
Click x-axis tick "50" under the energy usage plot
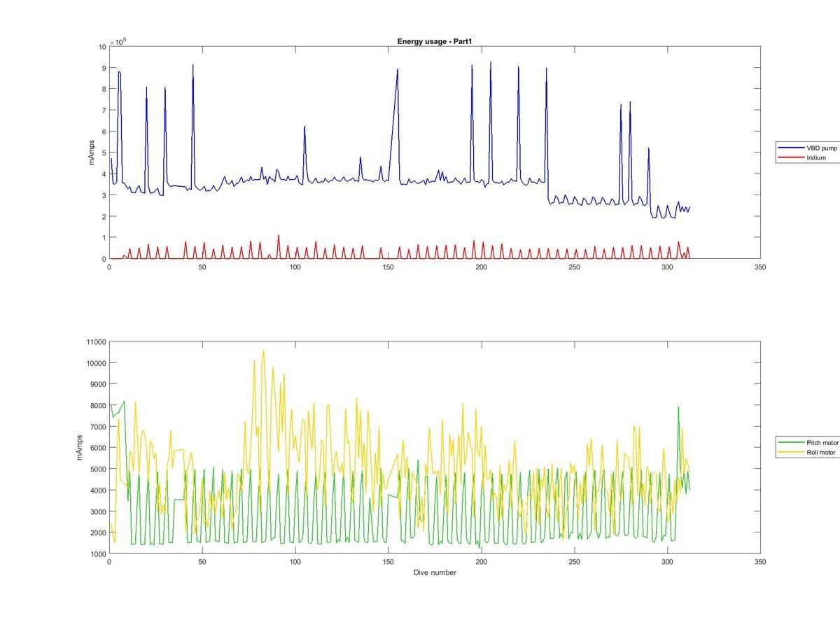(202, 267)
